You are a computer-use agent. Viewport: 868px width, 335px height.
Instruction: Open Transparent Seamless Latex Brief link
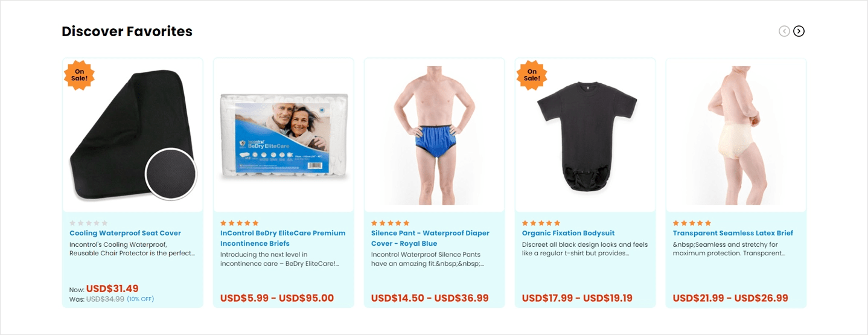pyautogui.click(x=733, y=233)
